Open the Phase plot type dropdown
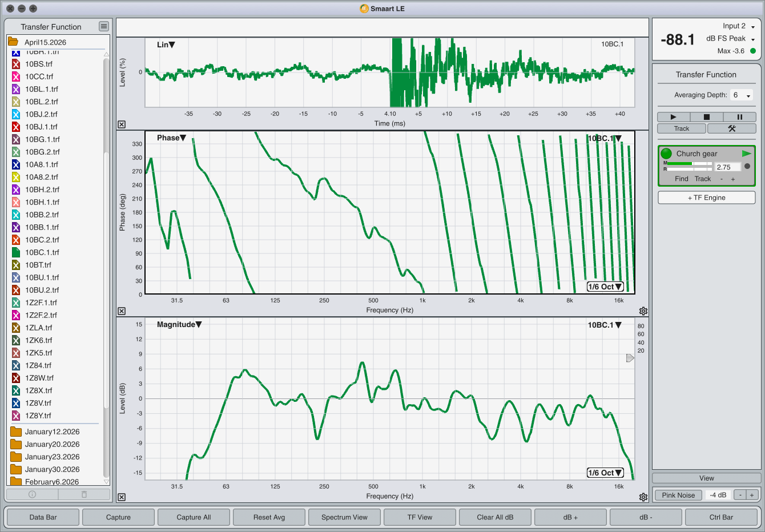Screen dimensions: 765x532 (171, 138)
